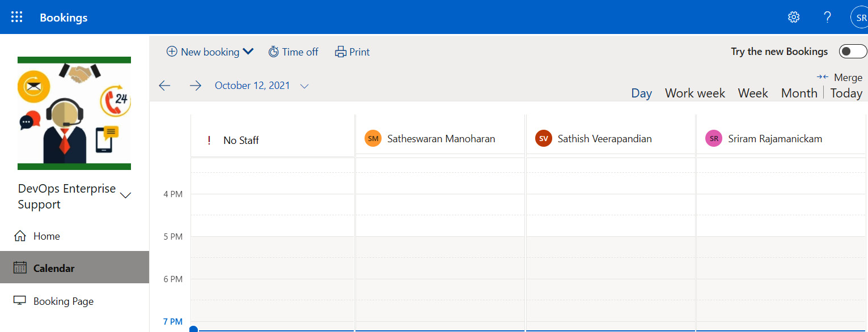This screenshot has width=868, height=332.
Task: Enable the Try the new Bookings toggle
Action: (x=852, y=52)
